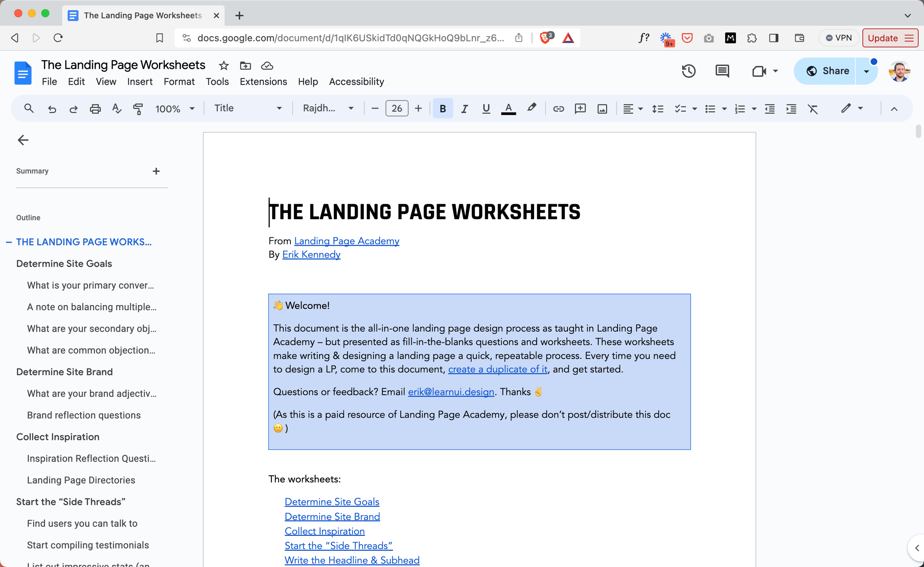Open the Edit menu
The height and width of the screenshot is (567, 924).
pos(76,82)
